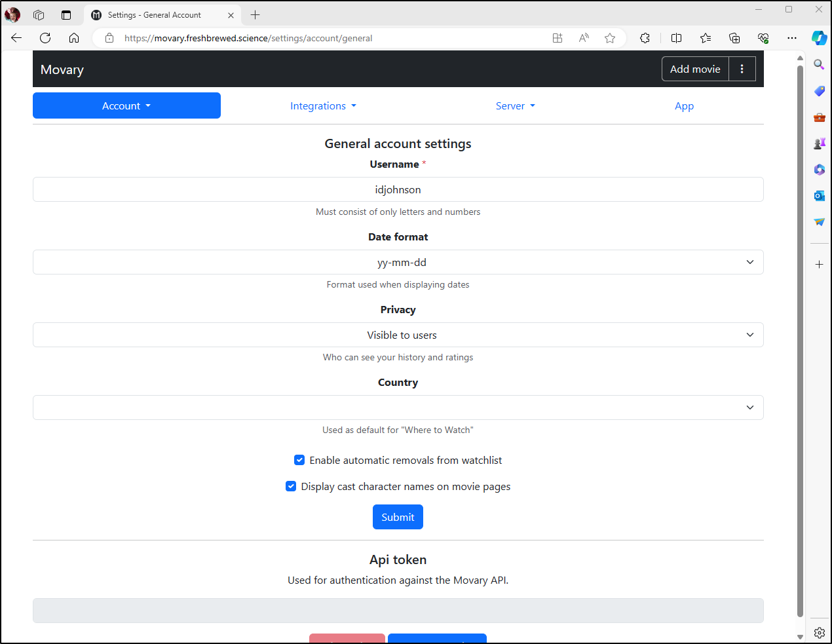The height and width of the screenshot is (644, 832).
Task: Open the workspaces icon in title bar
Action: (39, 14)
